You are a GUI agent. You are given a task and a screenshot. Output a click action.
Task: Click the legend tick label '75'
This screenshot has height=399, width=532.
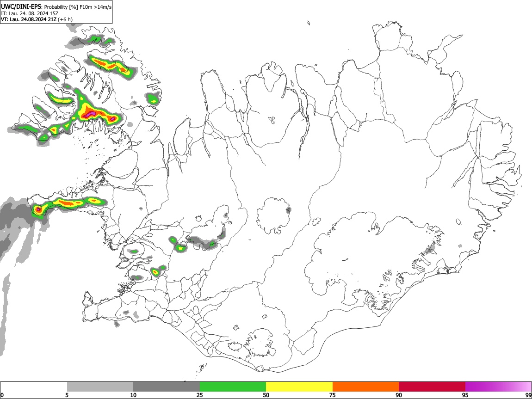(333, 395)
